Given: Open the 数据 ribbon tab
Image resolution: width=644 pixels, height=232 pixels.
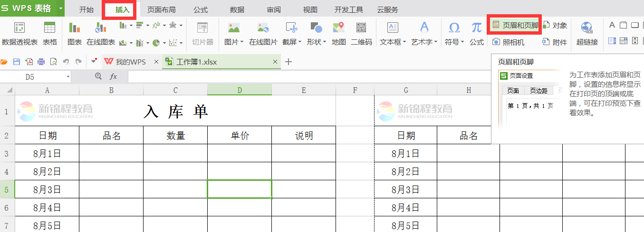Looking at the screenshot, I should [237, 9].
